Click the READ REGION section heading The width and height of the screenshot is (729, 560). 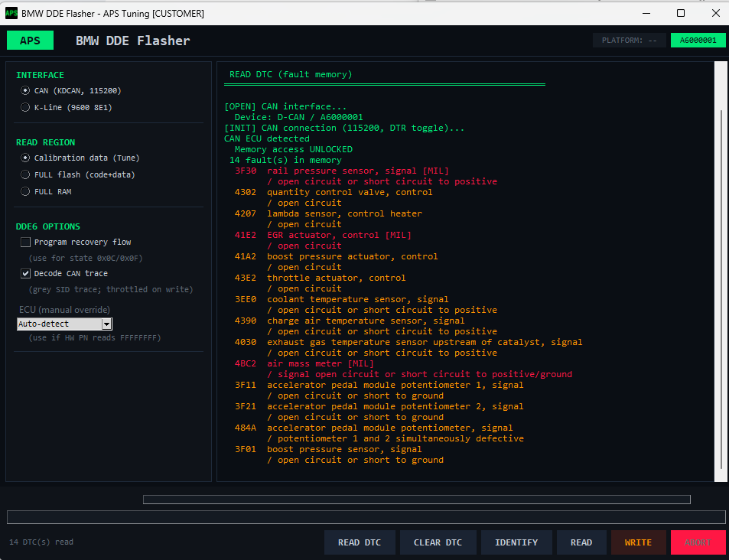tap(46, 142)
